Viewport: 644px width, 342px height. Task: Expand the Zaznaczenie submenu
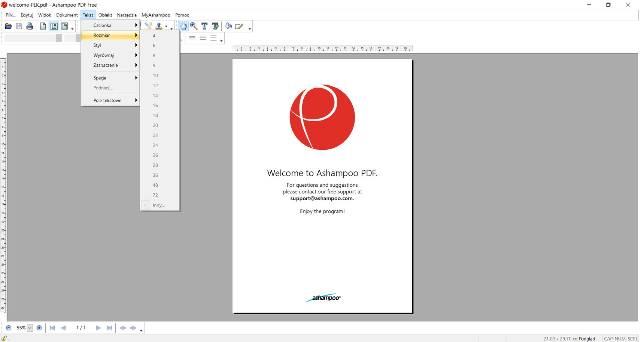tap(110, 65)
